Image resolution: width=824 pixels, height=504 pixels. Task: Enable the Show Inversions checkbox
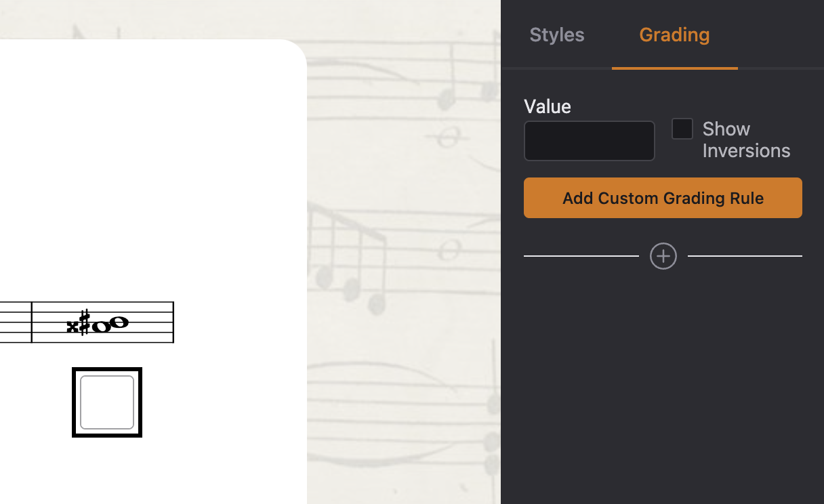682,129
